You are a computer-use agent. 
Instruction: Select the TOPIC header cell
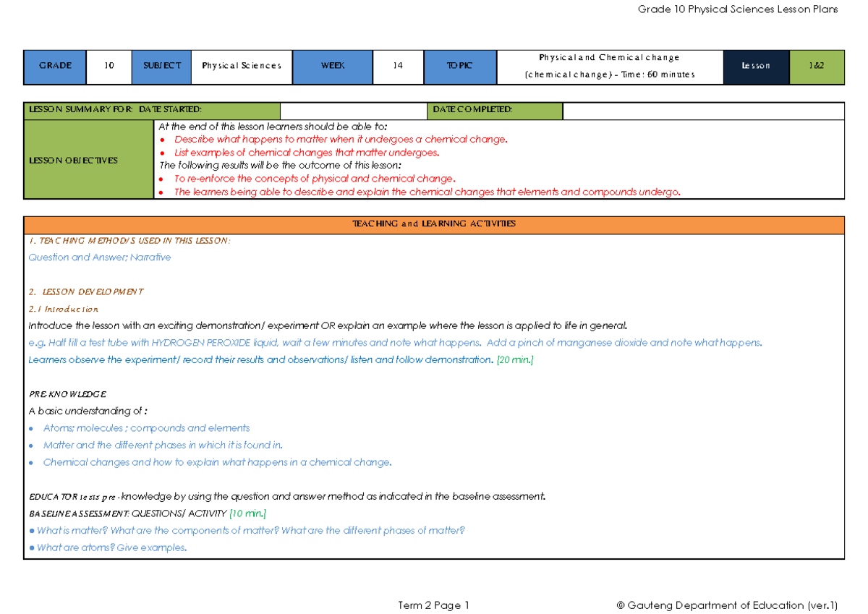[x=460, y=67]
